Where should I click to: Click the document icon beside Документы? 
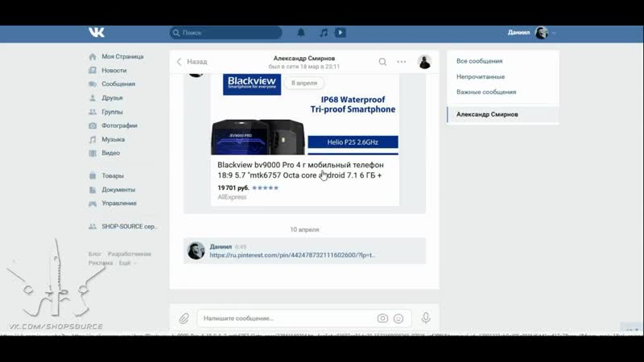93,190
